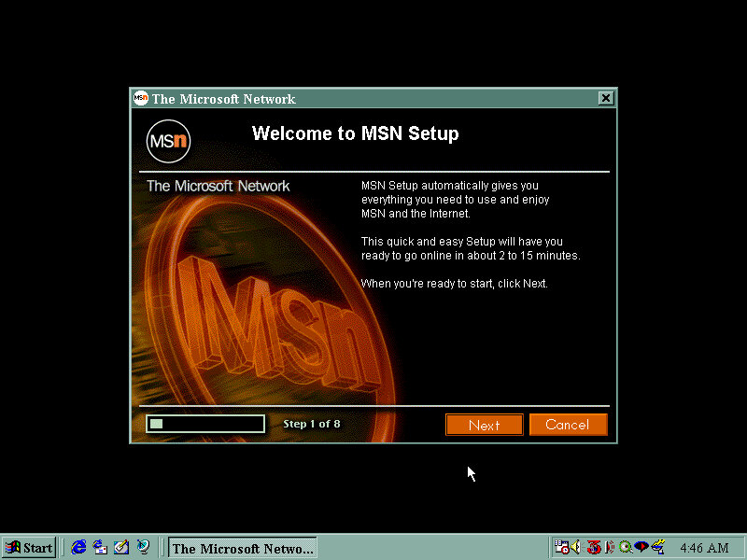Click the setup step progress bar
This screenshot has width=747, height=560.
pos(204,424)
